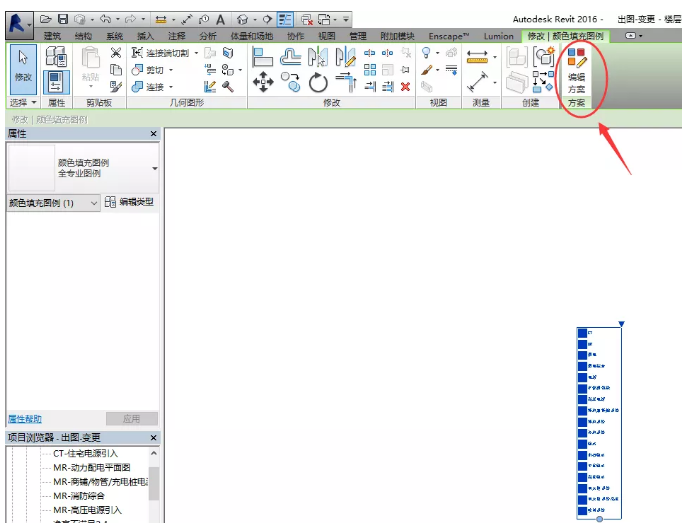This screenshot has height=532, width=690.
Task: Click the Measure ruler icon
Action: coord(477,57)
